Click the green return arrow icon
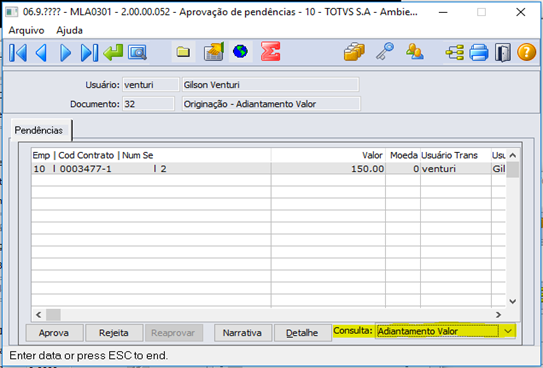Screen dimensions: 543x368 click(113, 52)
